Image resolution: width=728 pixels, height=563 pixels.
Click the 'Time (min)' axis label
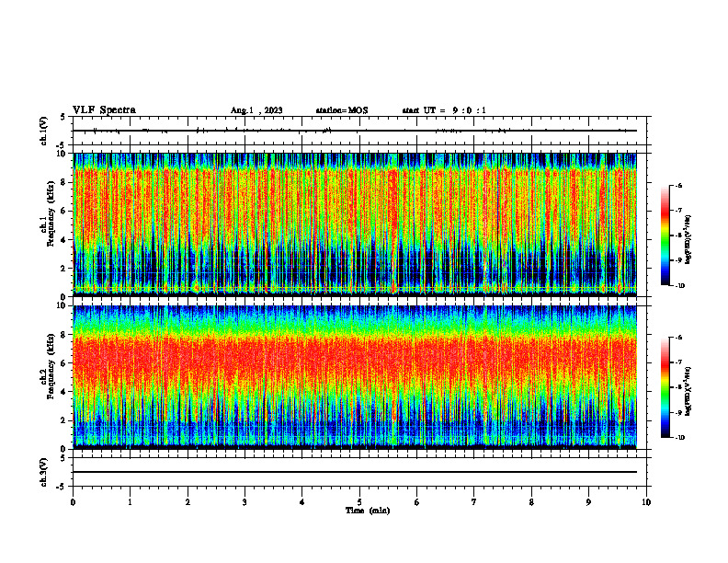pyautogui.click(x=368, y=511)
